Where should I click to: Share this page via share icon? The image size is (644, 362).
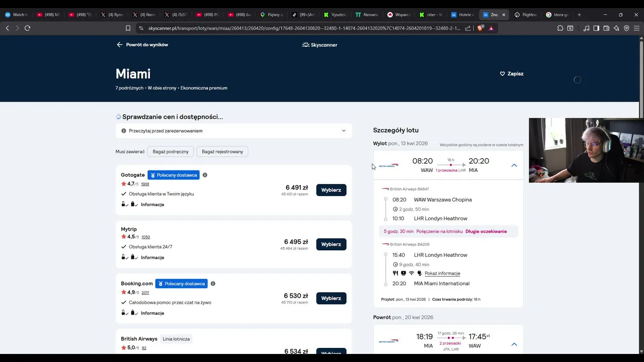click(x=468, y=28)
